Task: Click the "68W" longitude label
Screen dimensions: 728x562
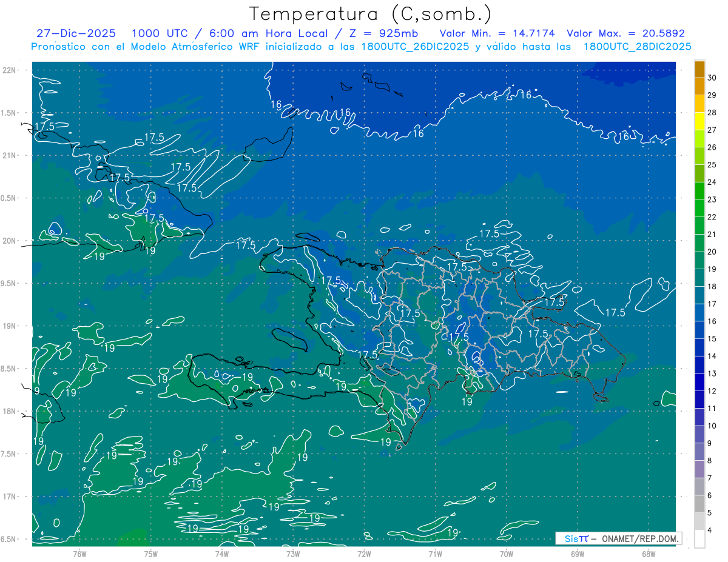Action: pos(649,554)
